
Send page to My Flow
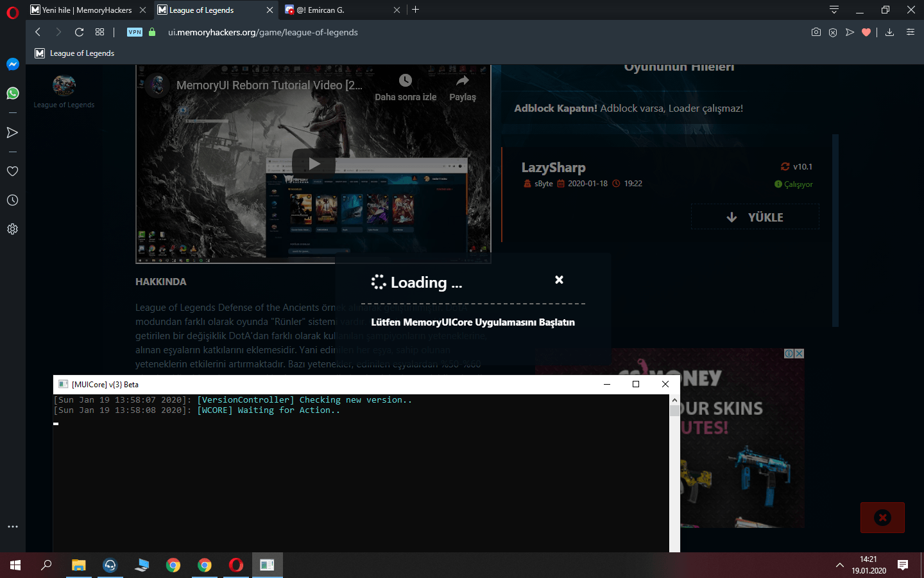coord(850,32)
